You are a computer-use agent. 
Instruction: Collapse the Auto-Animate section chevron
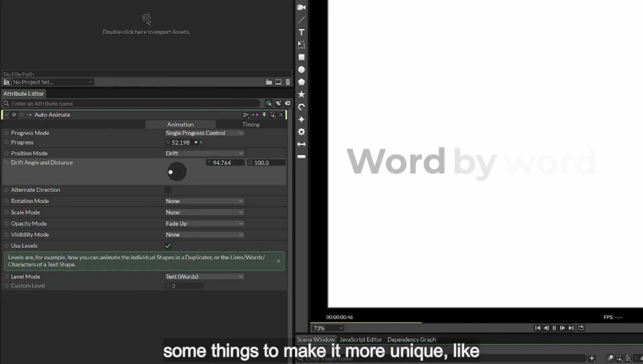click(6, 115)
